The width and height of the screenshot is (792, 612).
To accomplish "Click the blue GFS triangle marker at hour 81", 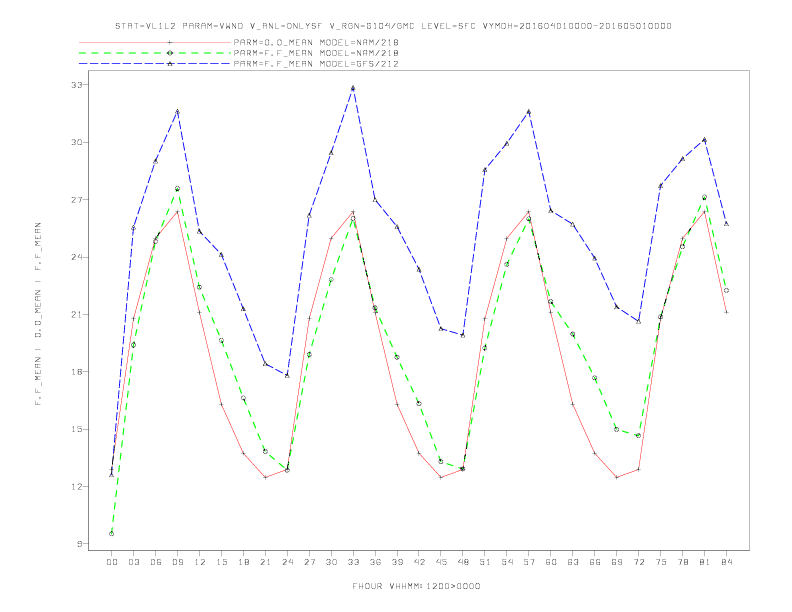I will click(705, 139).
